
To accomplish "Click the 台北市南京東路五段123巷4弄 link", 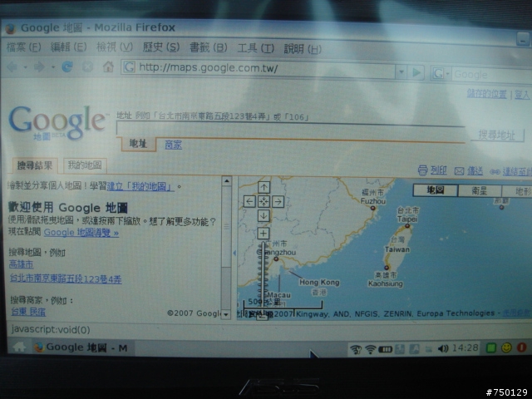I will [x=66, y=279].
